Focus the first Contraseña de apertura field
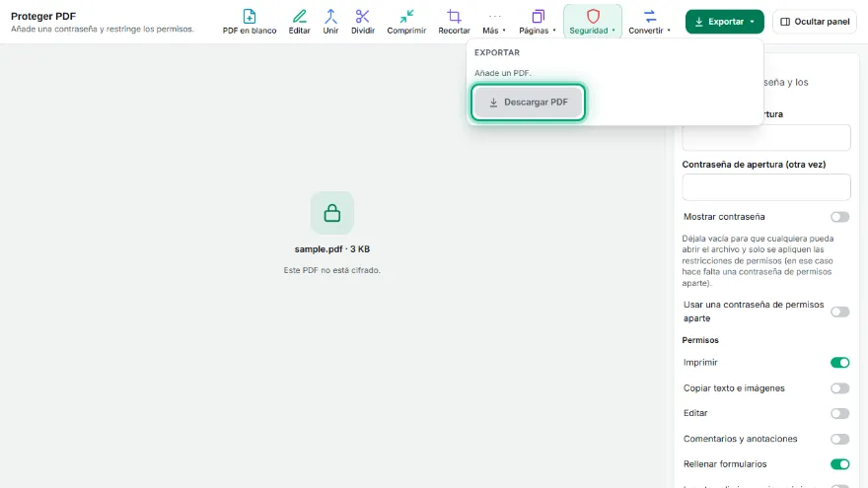The height and width of the screenshot is (488, 868). 766,137
